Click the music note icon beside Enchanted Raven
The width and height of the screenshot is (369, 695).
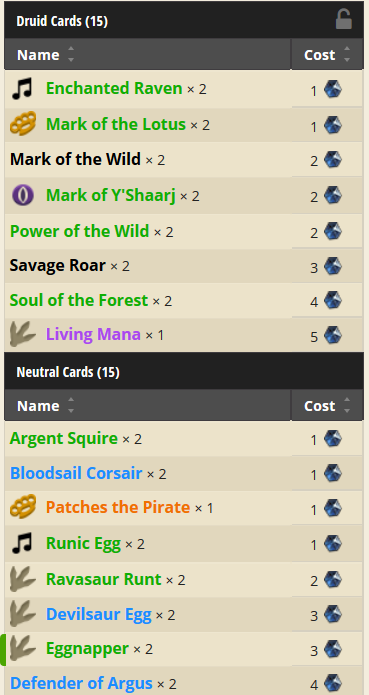pyautogui.click(x=23, y=89)
